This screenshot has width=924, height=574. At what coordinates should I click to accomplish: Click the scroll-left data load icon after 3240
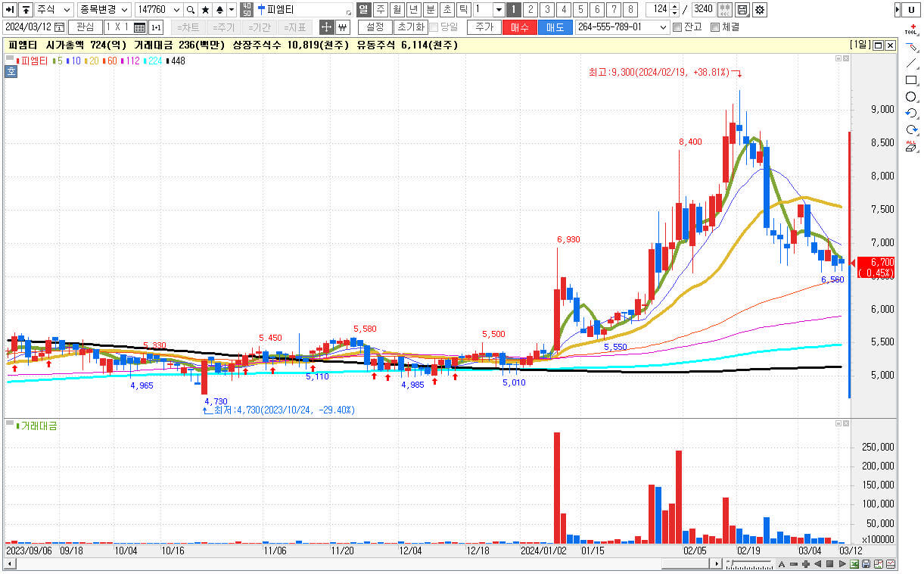pos(724,10)
